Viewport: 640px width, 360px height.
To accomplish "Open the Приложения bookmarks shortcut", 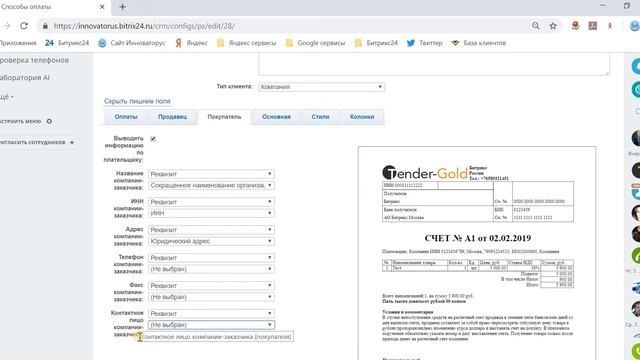I will tap(18, 43).
